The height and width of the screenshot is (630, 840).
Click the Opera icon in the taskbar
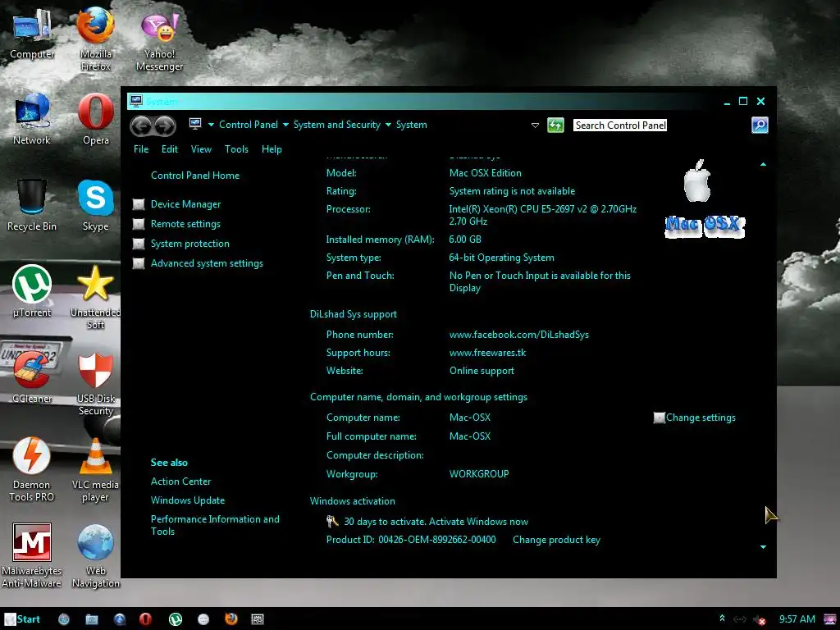[x=145, y=619]
